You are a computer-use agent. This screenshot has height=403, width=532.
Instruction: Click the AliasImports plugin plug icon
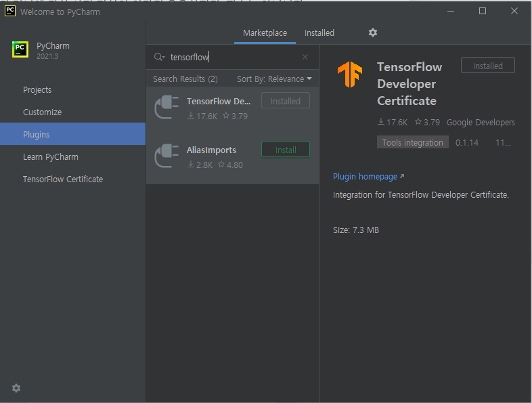coord(167,156)
